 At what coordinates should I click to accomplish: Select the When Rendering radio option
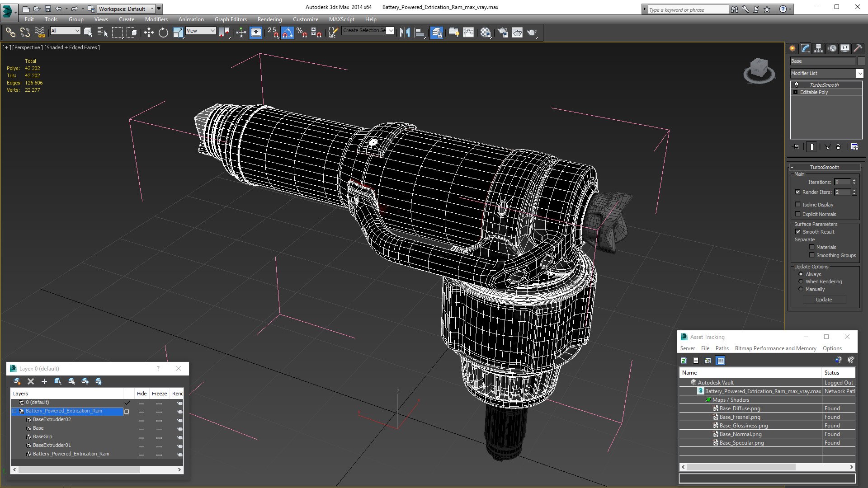tap(801, 282)
